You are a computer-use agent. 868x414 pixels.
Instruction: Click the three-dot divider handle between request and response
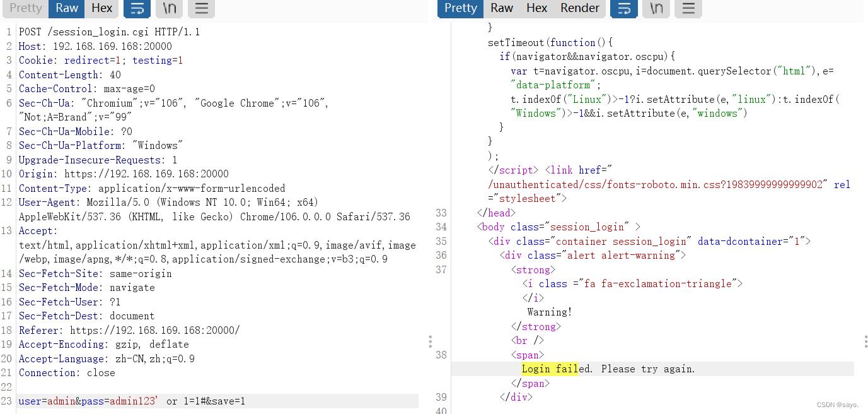click(430, 341)
